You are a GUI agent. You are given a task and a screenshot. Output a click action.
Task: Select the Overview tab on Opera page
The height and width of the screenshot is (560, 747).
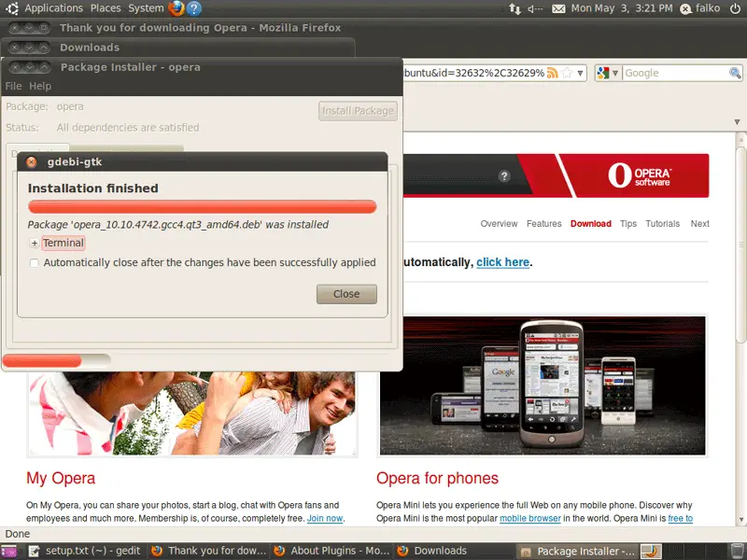[499, 224]
